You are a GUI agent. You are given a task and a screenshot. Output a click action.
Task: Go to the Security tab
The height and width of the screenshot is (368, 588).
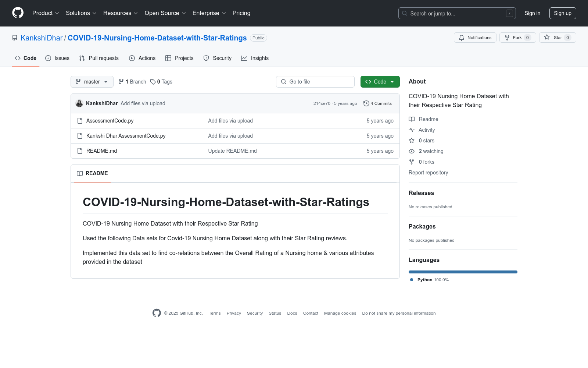(218, 58)
